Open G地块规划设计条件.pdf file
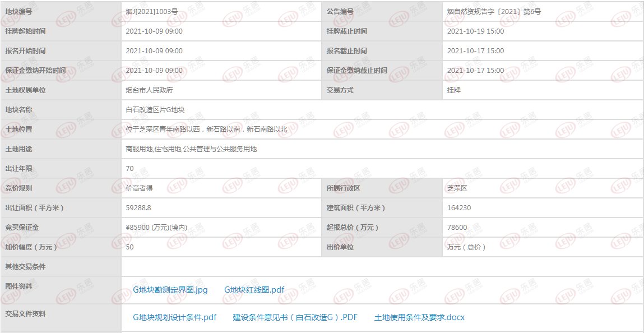Viewport: 644px width, 333px height. click(x=174, y=317)
